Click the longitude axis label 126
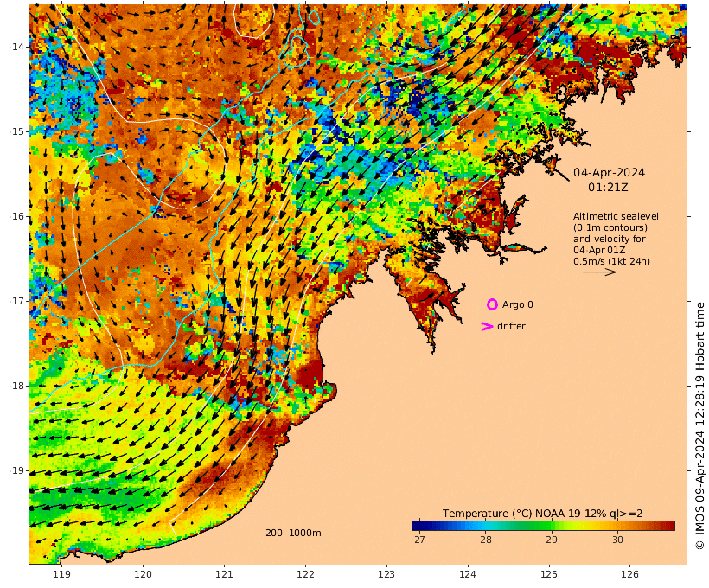This screenshot has width=709, height=588. point(629,574)
